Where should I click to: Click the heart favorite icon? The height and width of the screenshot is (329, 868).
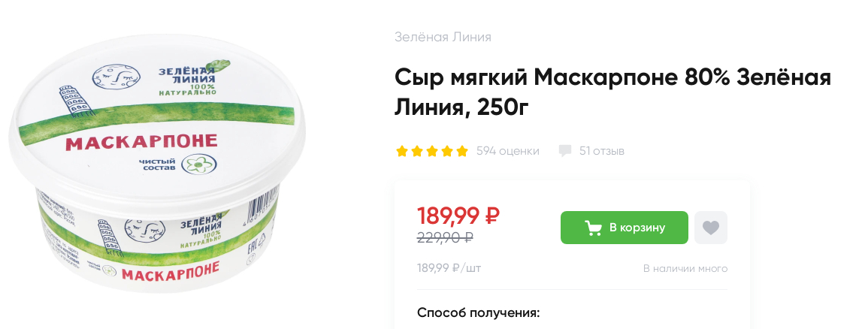pos(711,228)
